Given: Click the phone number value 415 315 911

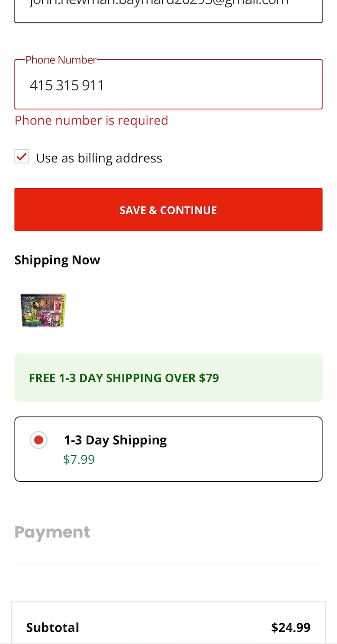Looking at the screenshot, I should click(67, 85).
